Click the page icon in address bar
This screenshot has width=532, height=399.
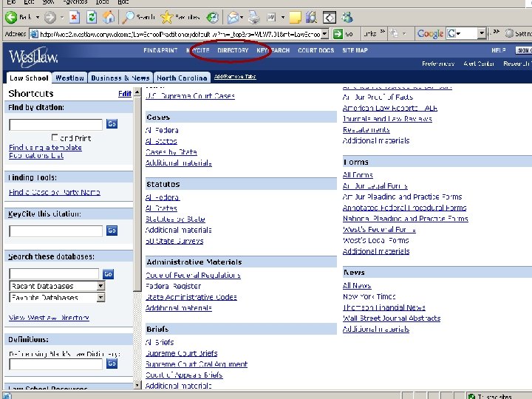[x=34, y=34]
